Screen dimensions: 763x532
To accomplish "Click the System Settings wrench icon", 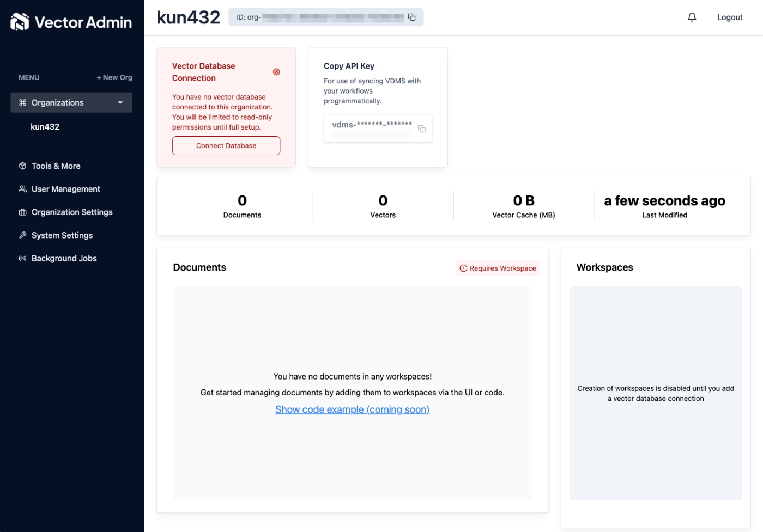I will pos(22,235).
